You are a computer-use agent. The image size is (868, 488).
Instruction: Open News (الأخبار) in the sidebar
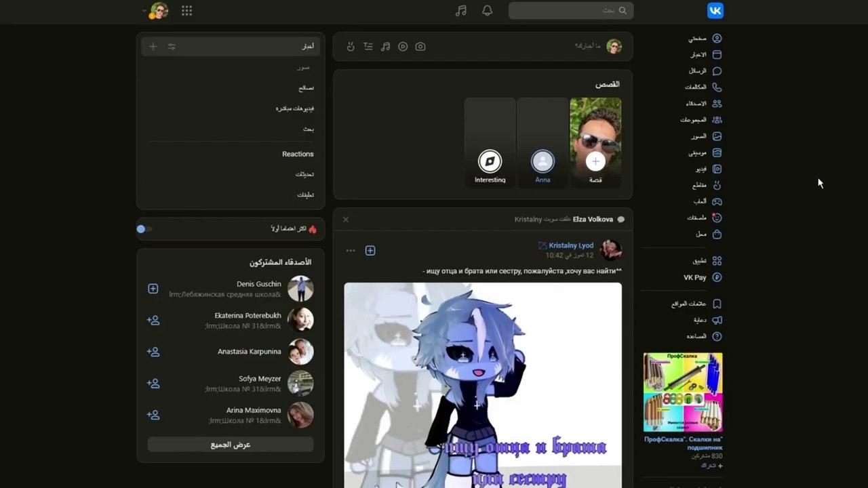705,55
